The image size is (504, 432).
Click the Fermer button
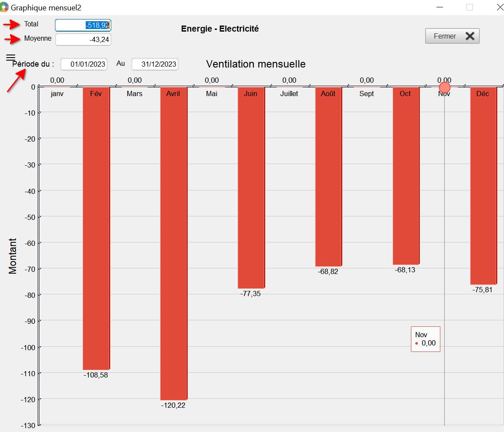(452, 36)
